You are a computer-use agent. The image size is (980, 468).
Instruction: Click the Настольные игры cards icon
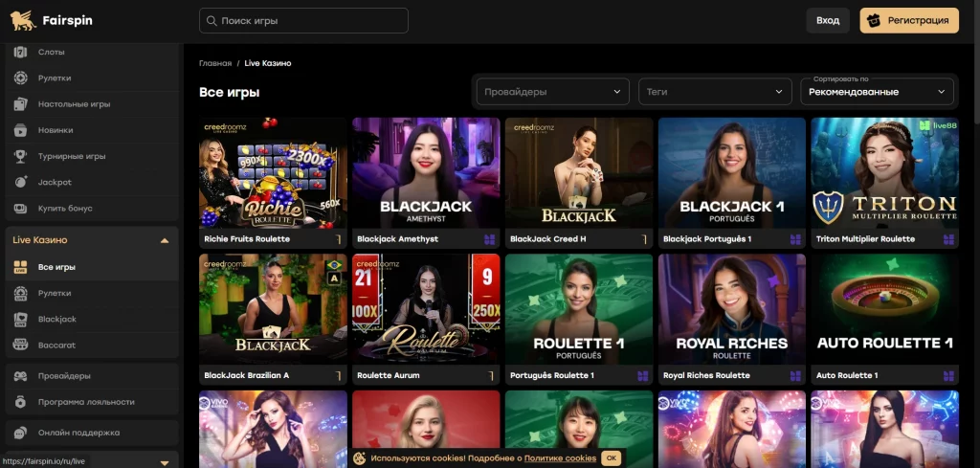tap(21, 104)
